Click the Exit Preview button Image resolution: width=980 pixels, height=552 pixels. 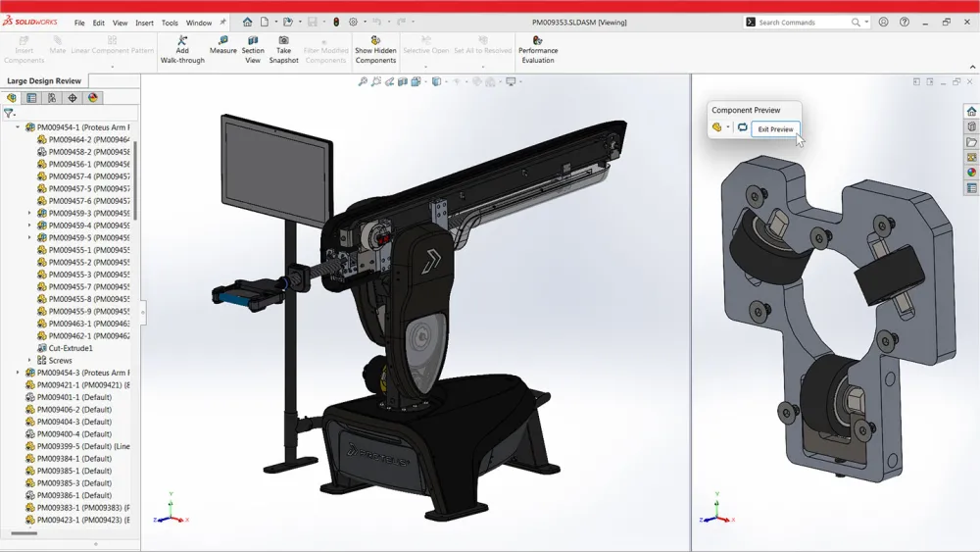coord(775,128)
